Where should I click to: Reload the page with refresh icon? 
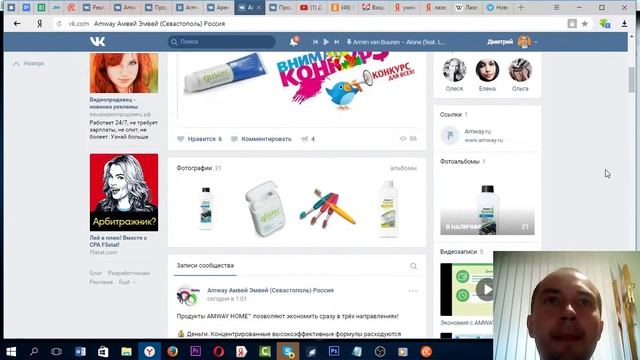(x=59, y=24)
